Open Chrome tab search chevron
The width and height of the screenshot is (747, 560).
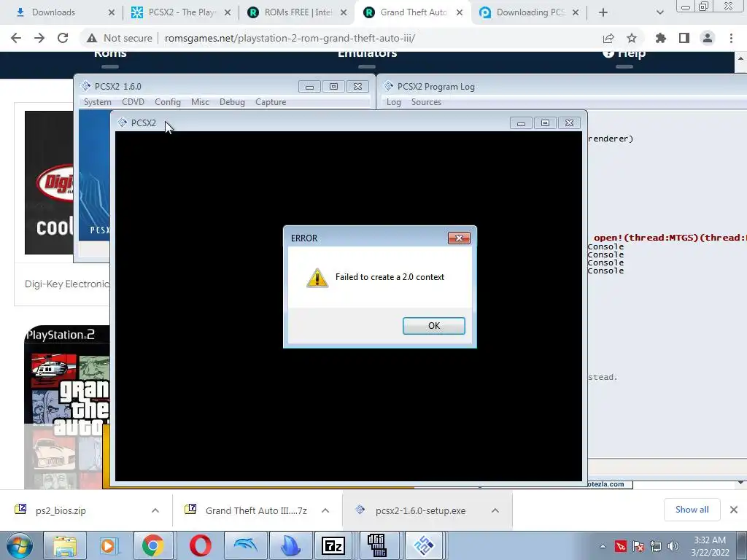pos(659,12)
